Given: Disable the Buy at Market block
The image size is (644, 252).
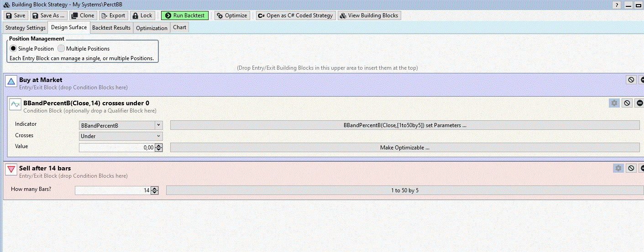Looking at the screenshot, I should pyautogui.click(x=631, y=80).
